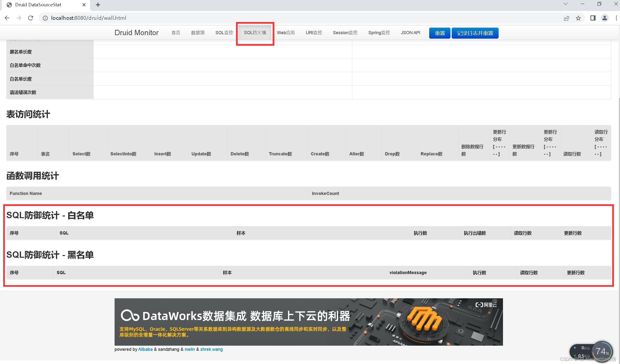Share this page via the share icon
Image resolution: width=620 pixels, height=364 pixels.
point(567,18)
